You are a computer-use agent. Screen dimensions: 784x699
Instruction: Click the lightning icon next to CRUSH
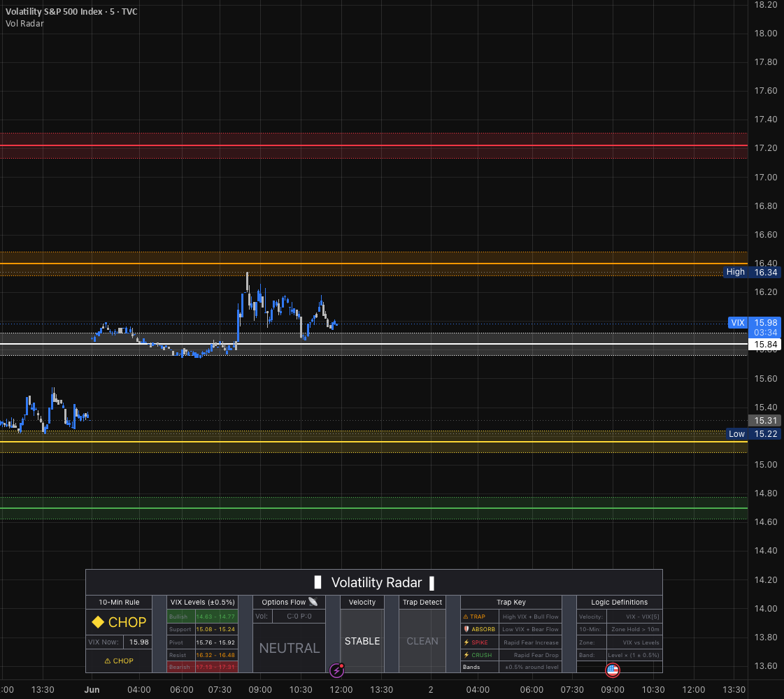tap(466, 654)
